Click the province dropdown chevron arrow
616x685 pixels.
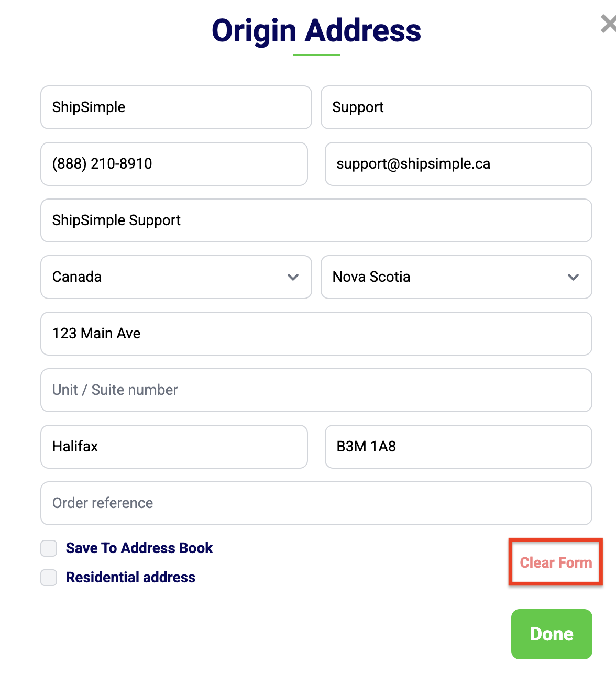pyautogui.click(x=574, y=277)
